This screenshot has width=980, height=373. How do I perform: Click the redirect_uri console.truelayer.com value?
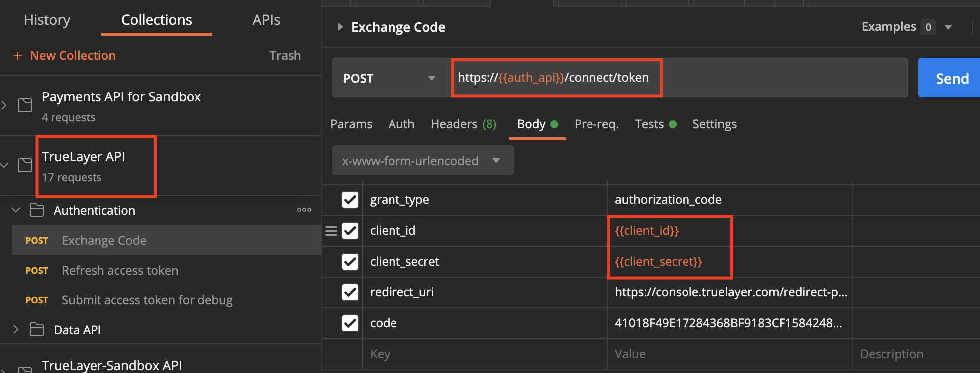730,292
